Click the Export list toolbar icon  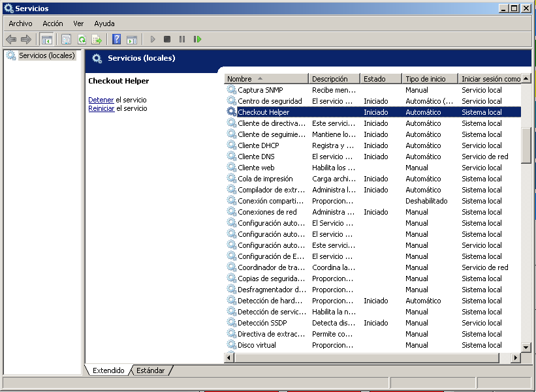[x=98, y=39]
